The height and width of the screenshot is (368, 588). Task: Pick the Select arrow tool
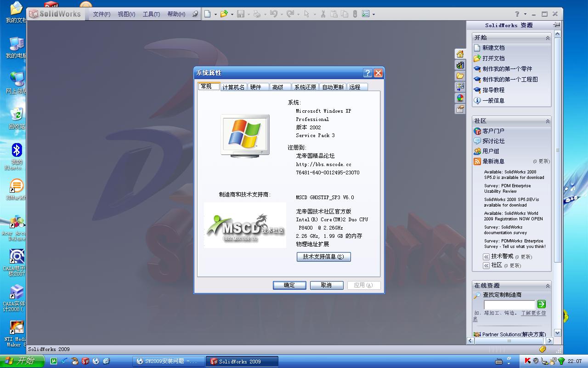[x=306, y=14]
